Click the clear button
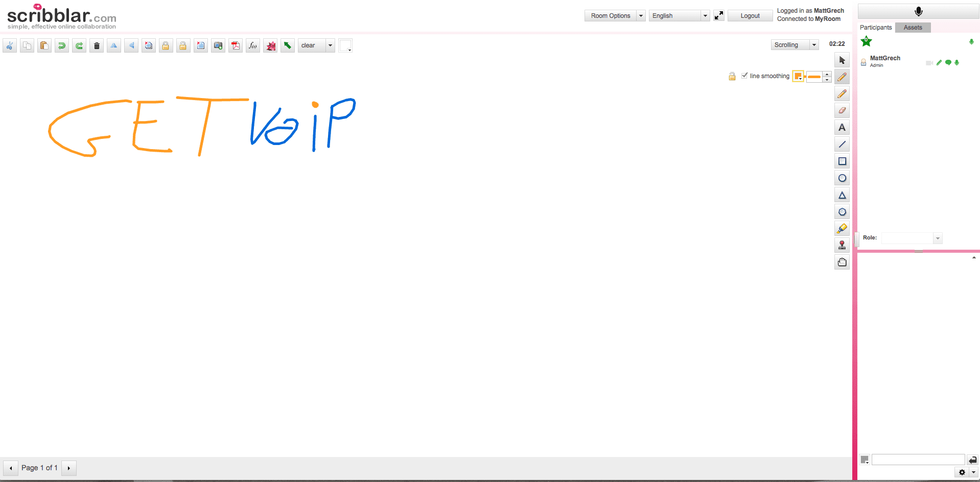This screenshot has width=980, height=482. [312, 45]
